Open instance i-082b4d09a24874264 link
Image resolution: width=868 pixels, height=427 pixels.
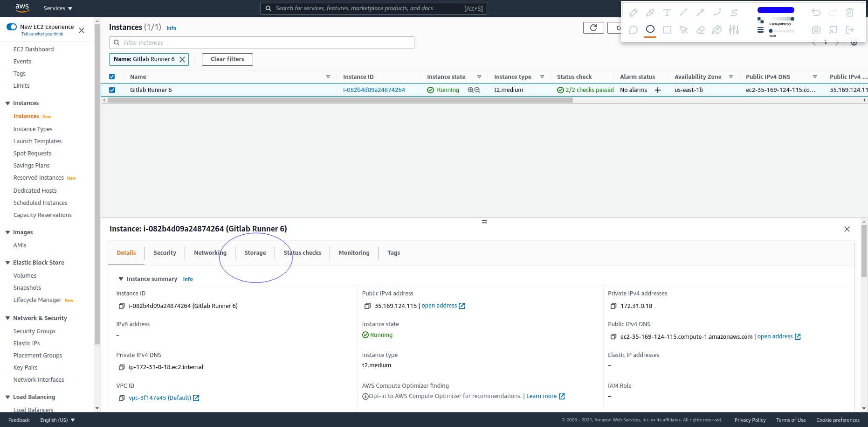click(374, 90)
